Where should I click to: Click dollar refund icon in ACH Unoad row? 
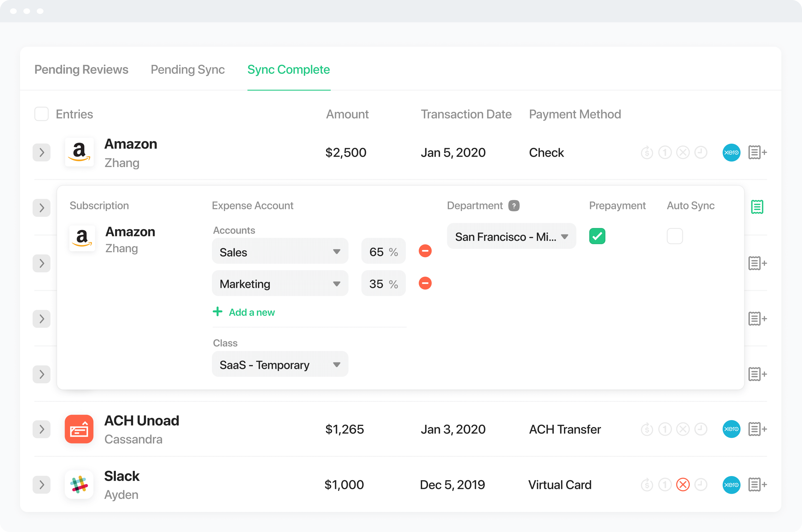(647, 429)
